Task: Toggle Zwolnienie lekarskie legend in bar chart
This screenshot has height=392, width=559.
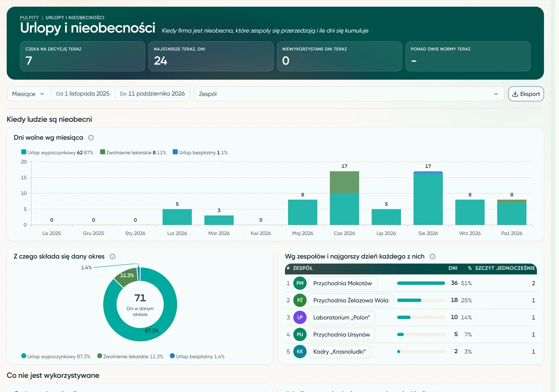Action: pos(133,153)
